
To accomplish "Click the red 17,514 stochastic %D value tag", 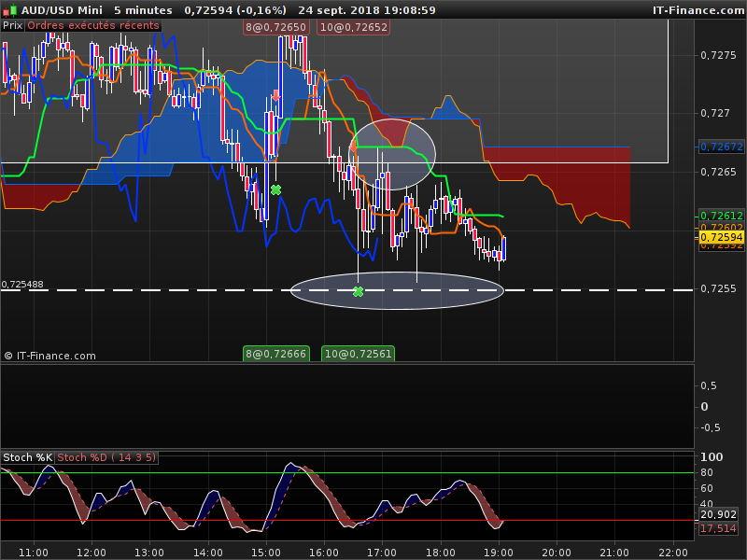I will 719,528.
